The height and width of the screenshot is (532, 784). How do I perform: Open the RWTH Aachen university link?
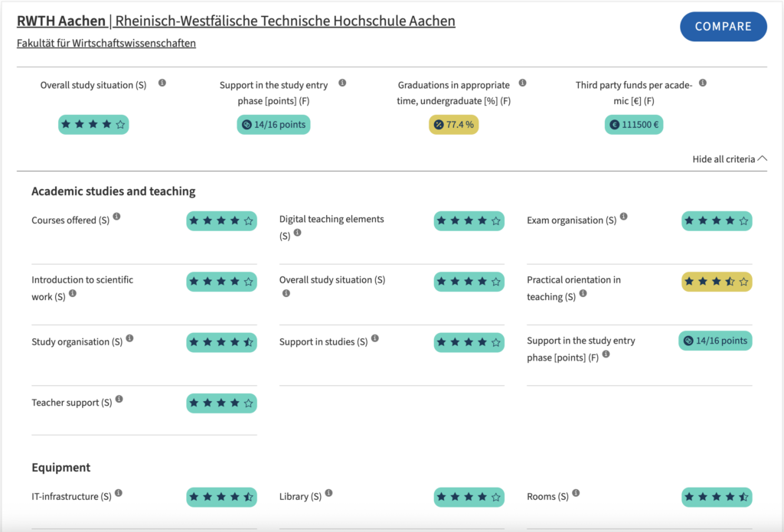point(61,21)
